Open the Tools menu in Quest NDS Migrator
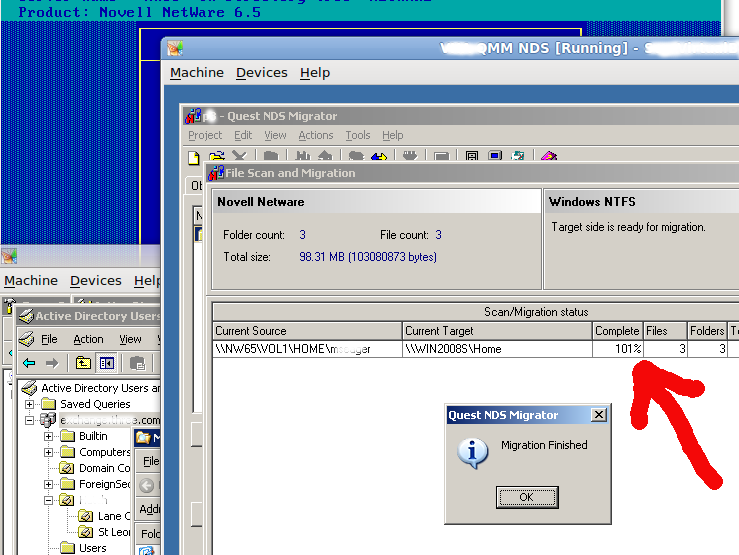The height and width of the screenshot is (555, 739). pos(357,135)
